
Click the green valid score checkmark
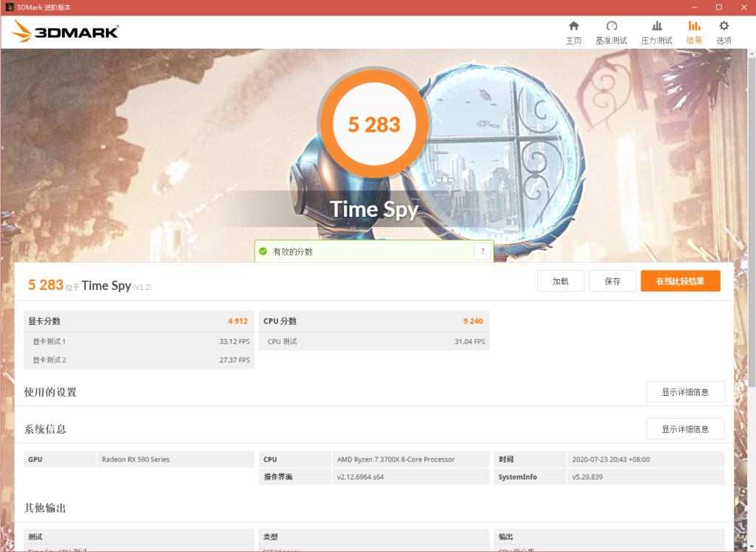click(263, 251)
